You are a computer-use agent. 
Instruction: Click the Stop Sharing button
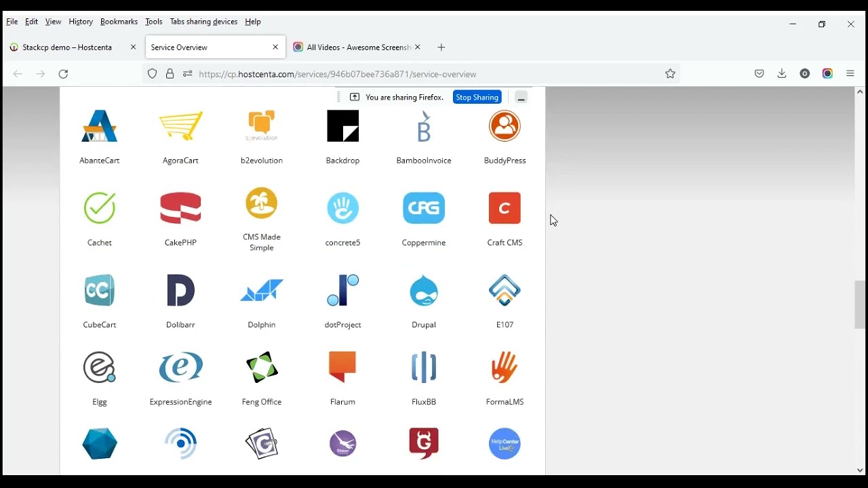point(477,97)
